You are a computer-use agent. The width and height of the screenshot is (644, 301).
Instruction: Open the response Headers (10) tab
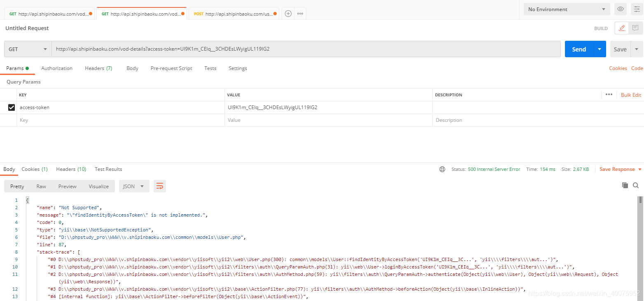point(71,169)
